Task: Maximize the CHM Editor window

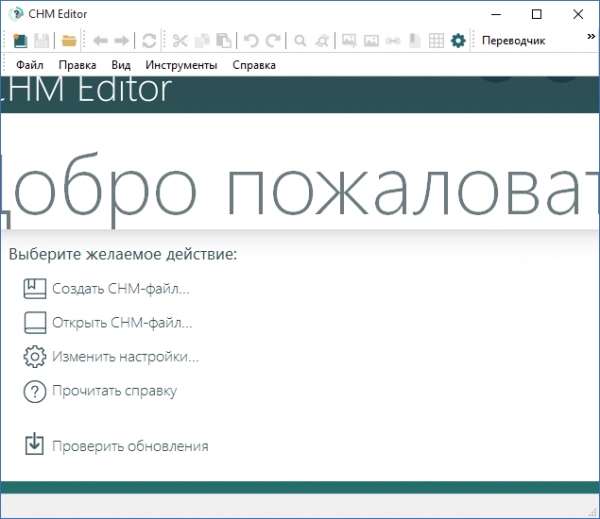Action: [x=537, y=14]
